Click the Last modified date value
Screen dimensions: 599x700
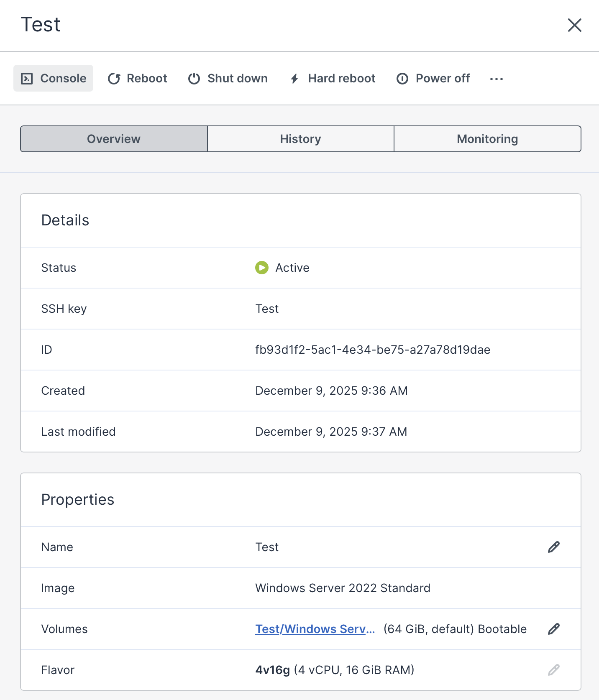[331, 432]
